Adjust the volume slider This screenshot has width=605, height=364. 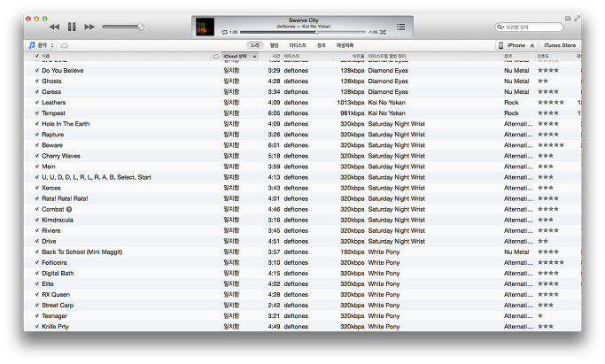123,27
